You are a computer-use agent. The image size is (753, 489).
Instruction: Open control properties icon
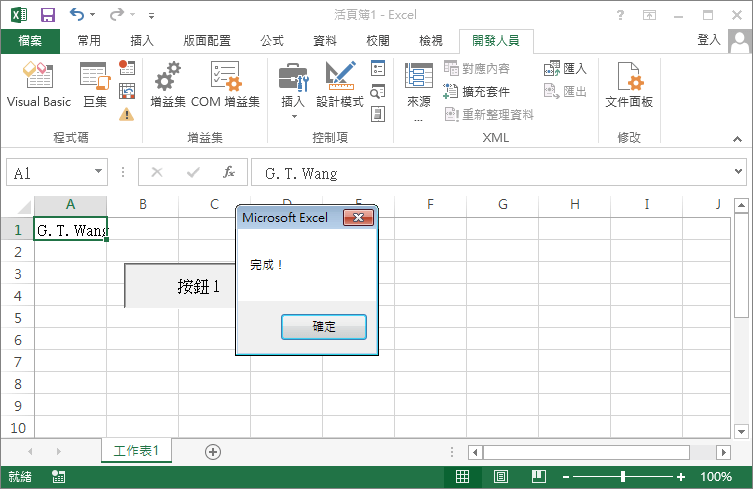[x=378, y=68]
